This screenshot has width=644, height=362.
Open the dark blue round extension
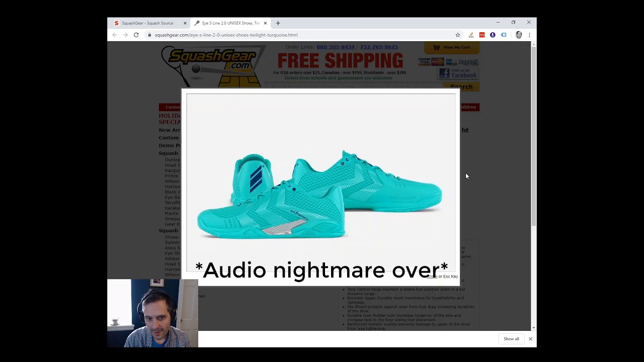493,35
